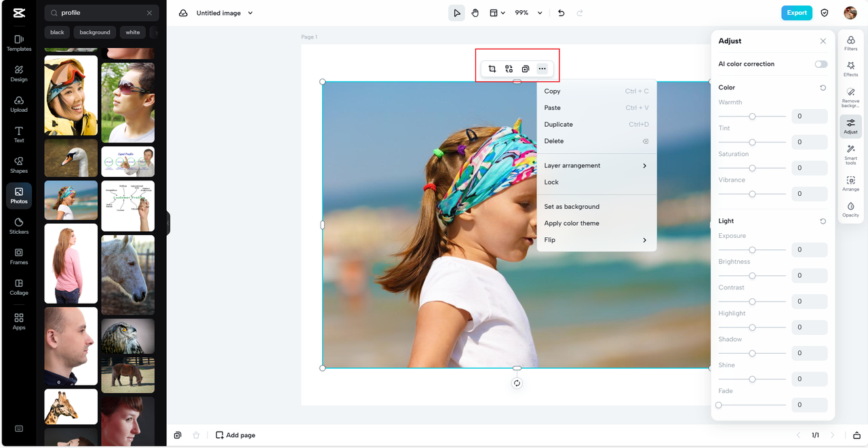The image size is (868, 448).
Task: Open the Apps sidebar panel
Action: click(19, 321)
